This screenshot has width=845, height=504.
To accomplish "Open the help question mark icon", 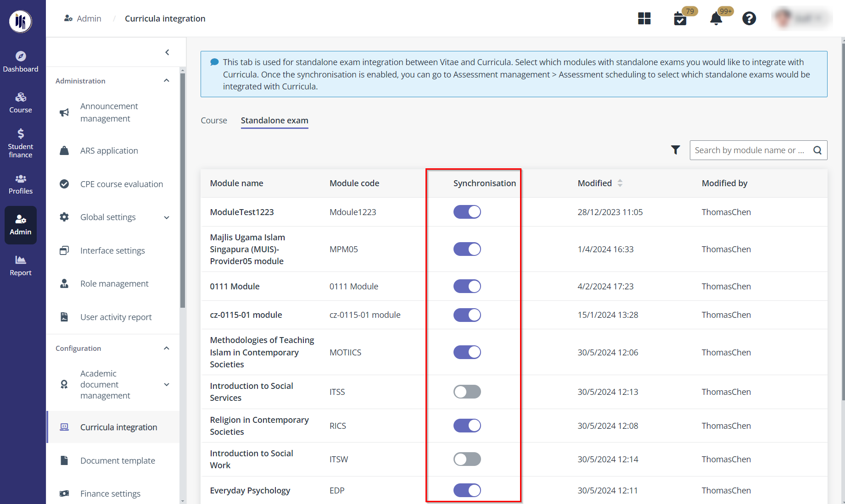I will tap(749, 18).
